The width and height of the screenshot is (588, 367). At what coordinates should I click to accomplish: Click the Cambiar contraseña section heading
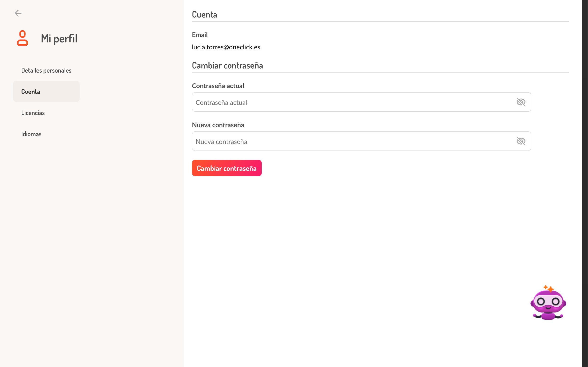coord(227,66)
